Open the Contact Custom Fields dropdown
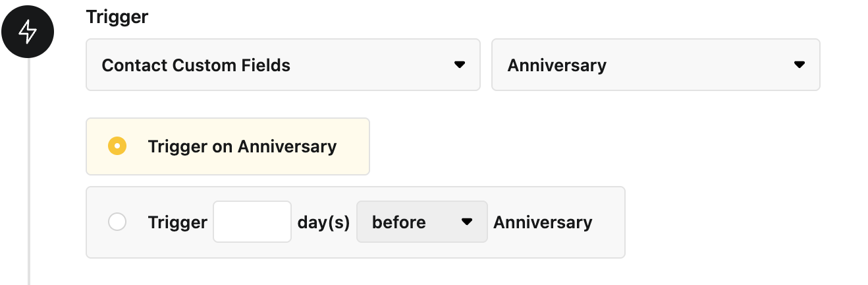The width and height of the screenshot is (868, 285). 283,65
